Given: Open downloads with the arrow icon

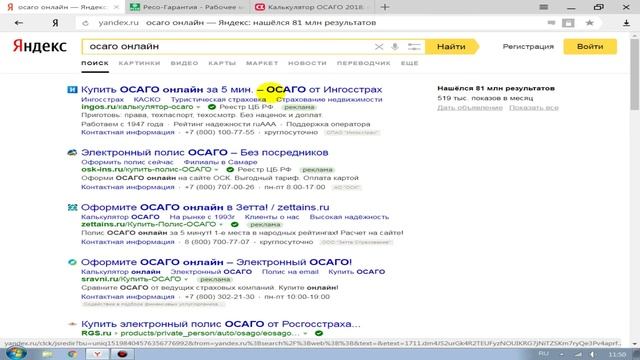Looking at the screenshot, I should [626, 23].
